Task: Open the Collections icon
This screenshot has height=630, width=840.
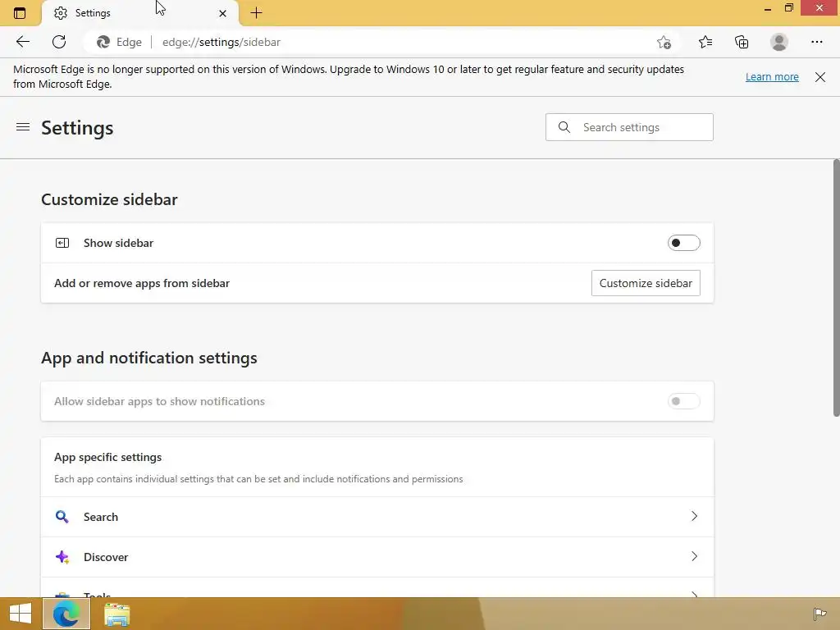Action: pos(742,42)
